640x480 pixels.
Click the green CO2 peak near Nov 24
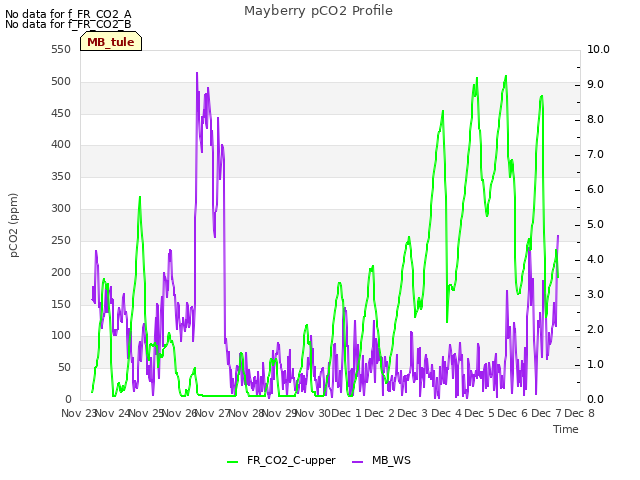click(140, 198)
